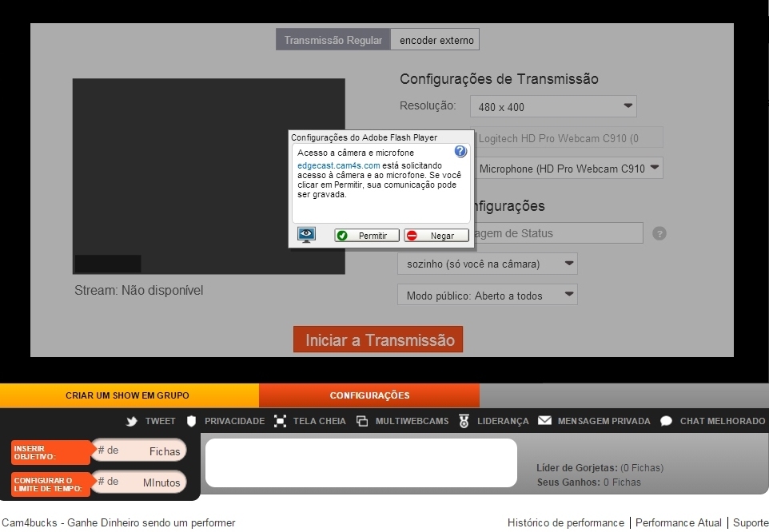Expand the Modo público dropdown
Image resolution: width=769 pixels, height=532 pixels.
pyautogui.click(x=487, y=295)
